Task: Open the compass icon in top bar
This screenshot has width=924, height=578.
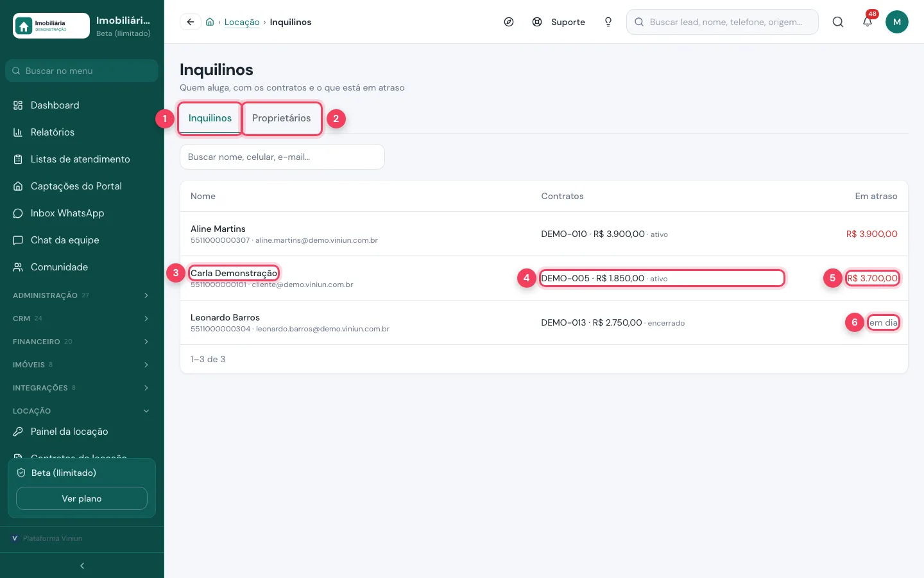Action: pos(509,22)
